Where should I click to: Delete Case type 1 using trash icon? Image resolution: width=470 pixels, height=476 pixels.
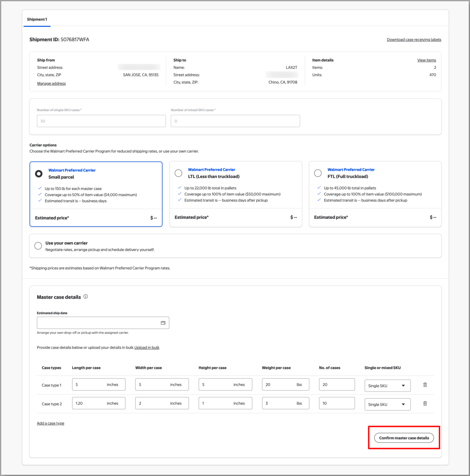click(425, 385)
